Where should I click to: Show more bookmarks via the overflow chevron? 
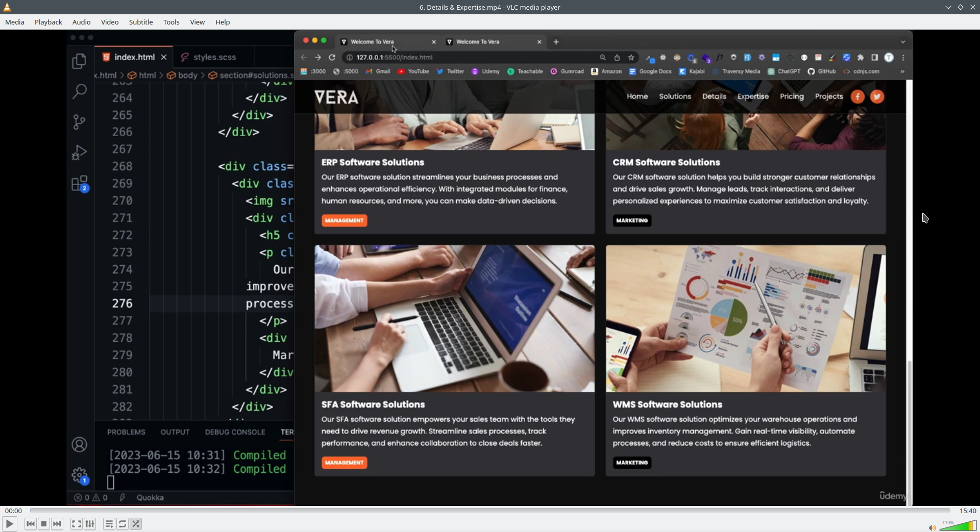point(902,71)
